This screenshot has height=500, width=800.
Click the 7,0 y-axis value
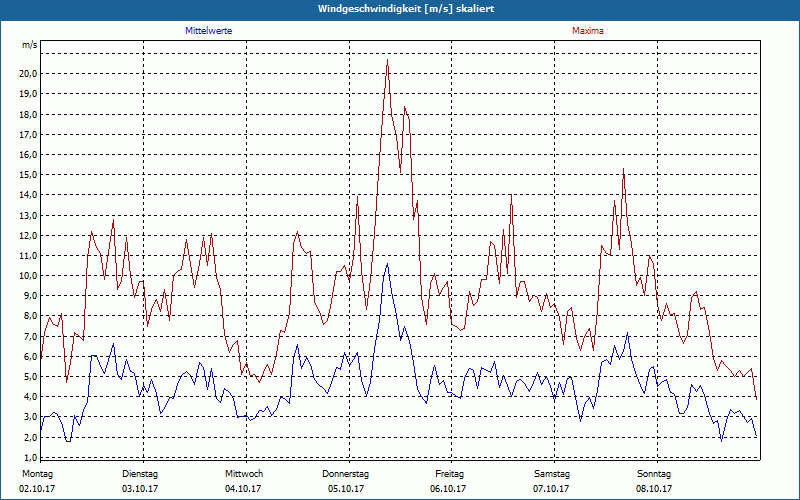30,336
